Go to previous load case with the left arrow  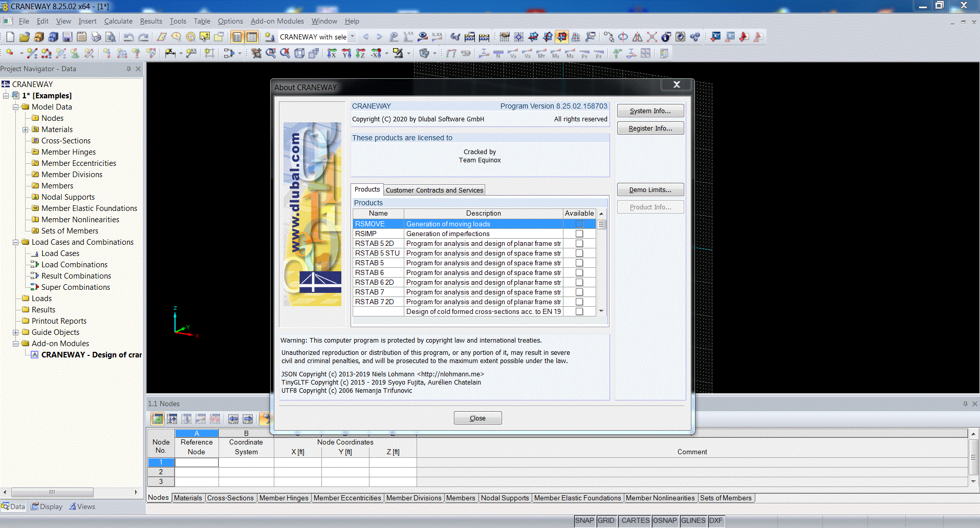tap(365, 37)
